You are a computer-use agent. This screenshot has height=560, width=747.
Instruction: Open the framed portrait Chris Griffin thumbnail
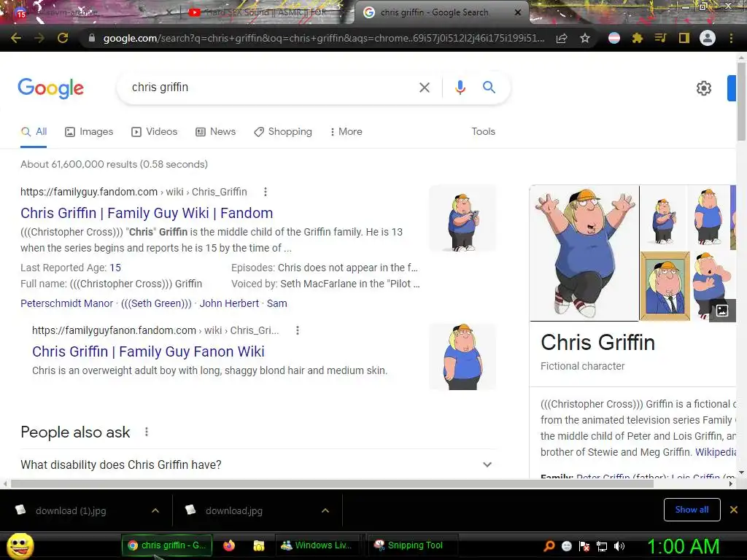[665, 286]
